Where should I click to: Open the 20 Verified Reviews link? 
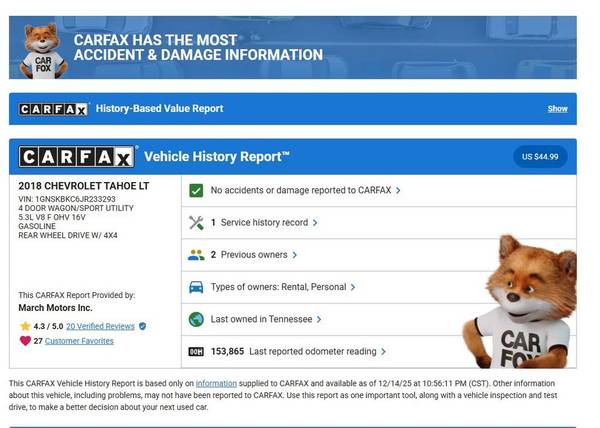tap(100, 326)
